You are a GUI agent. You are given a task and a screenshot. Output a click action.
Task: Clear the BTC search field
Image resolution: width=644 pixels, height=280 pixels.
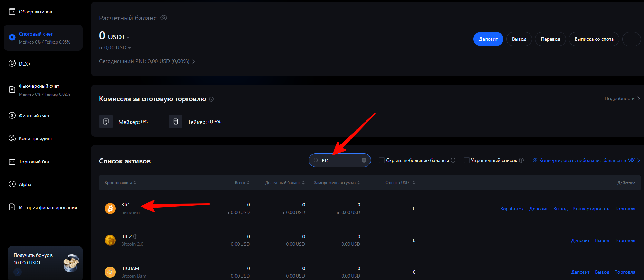(x=364, y=160)
